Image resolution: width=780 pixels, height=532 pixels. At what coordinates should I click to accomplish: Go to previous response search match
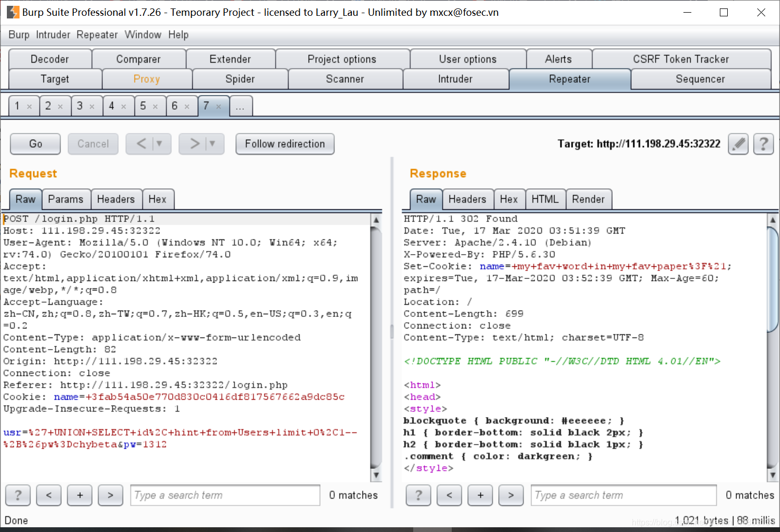pyautogui.click(x=450, y=495)
